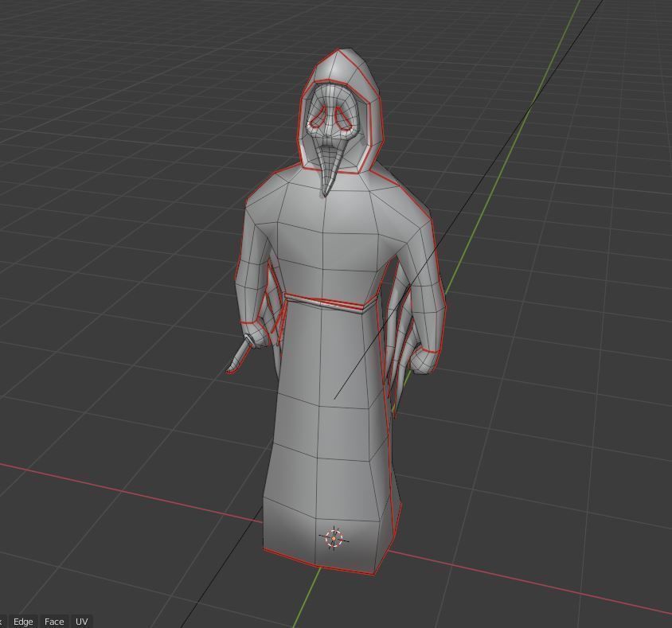
Task: Open the Face menu
Action: tap(54, 622)
